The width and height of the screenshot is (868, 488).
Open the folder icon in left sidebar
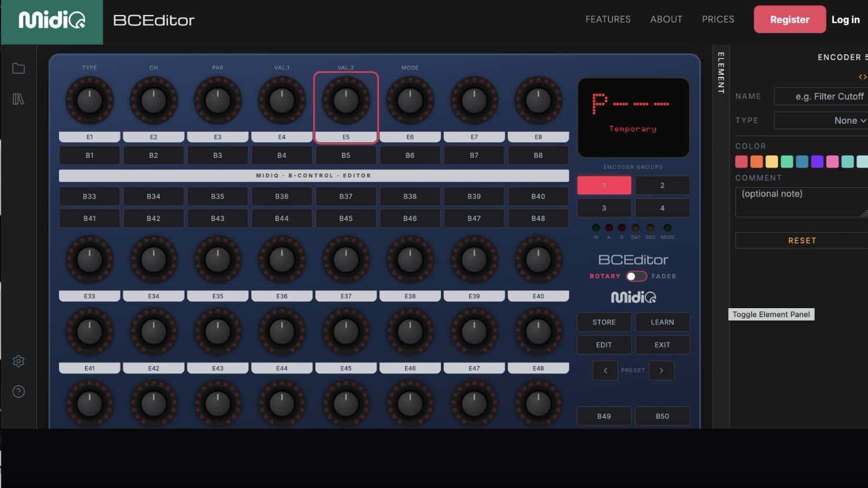pyautogui.click(x=19, y=68)
